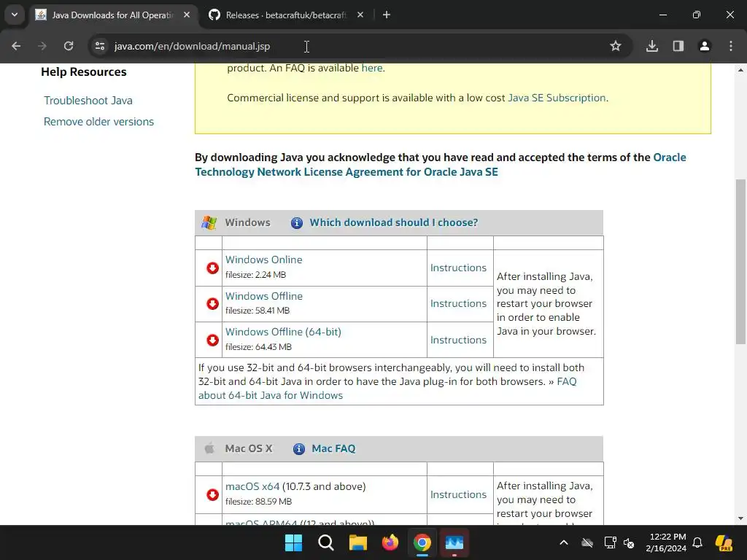Click the Windows Offline red download icon

[212, 304]
